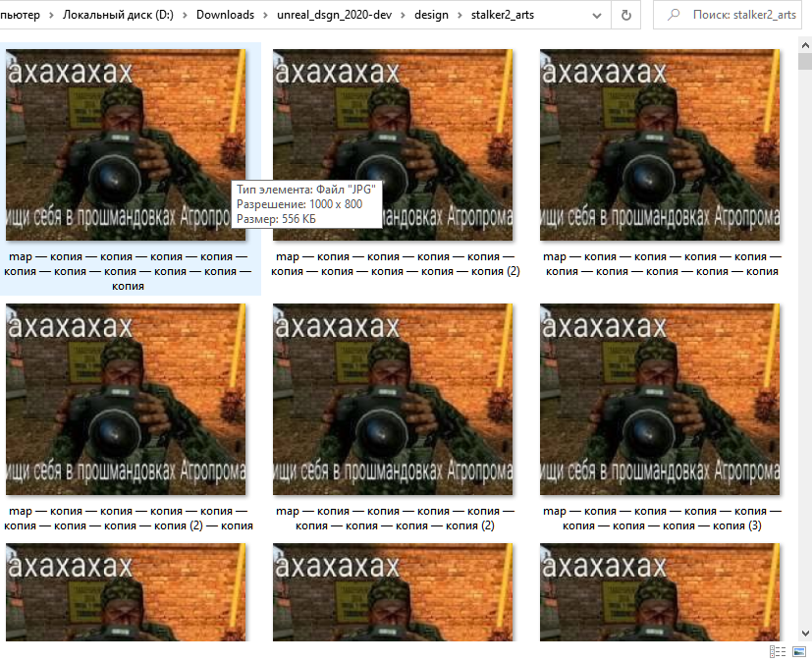The image size is (812, 663).
Task: Open Локальный диск (D:) breadcrumb
Action: pyautogui.click(x=118, y=15)
